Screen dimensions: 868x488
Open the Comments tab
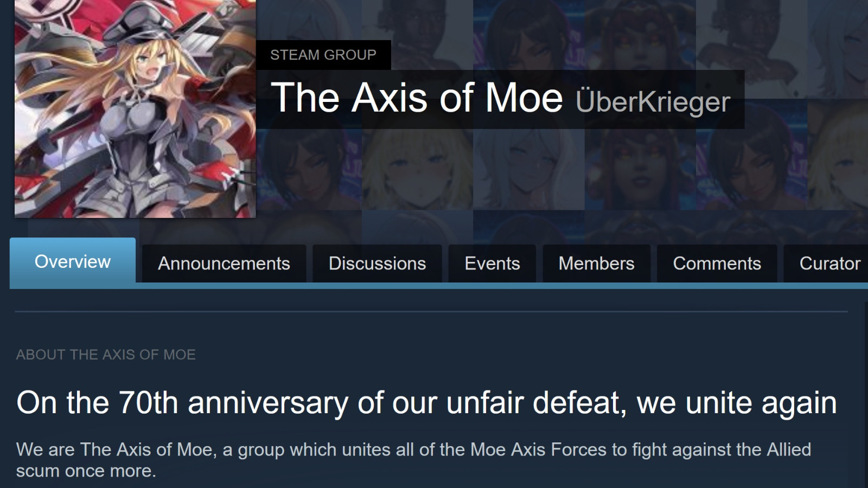pyautogui.click(x=717, y=264)
